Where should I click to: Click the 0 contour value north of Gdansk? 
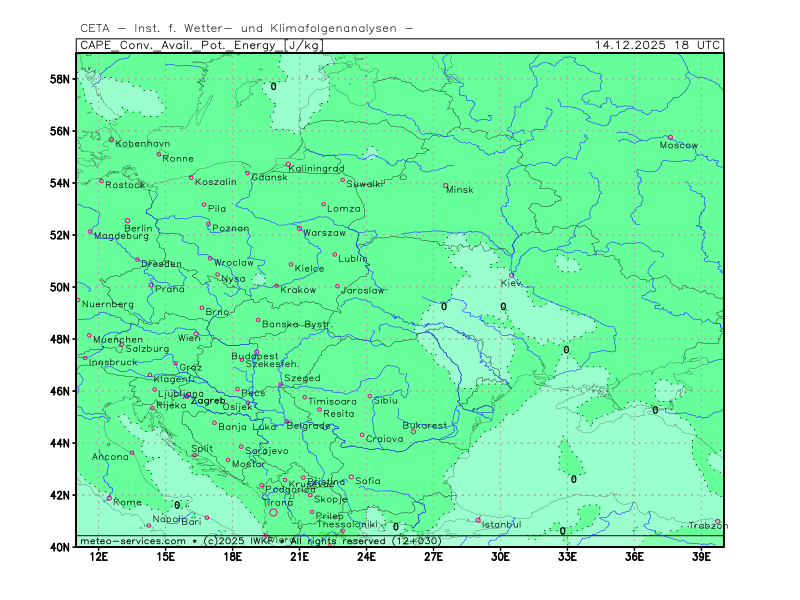(x=273, y=87)
